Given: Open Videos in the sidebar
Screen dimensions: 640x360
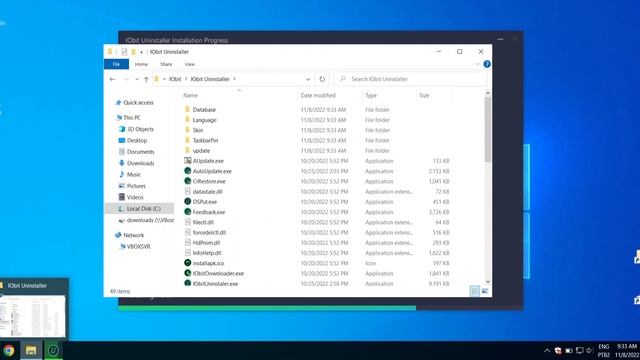Looking at the screenshot, I should pos(135,197).
